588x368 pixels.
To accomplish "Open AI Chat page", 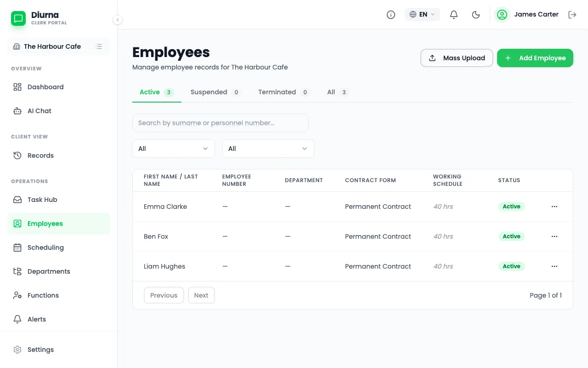I will (59, 111).
